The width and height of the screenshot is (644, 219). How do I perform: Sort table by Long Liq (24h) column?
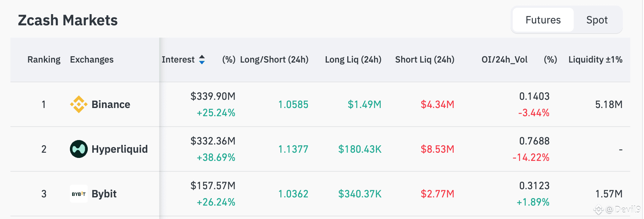(353, 60)
